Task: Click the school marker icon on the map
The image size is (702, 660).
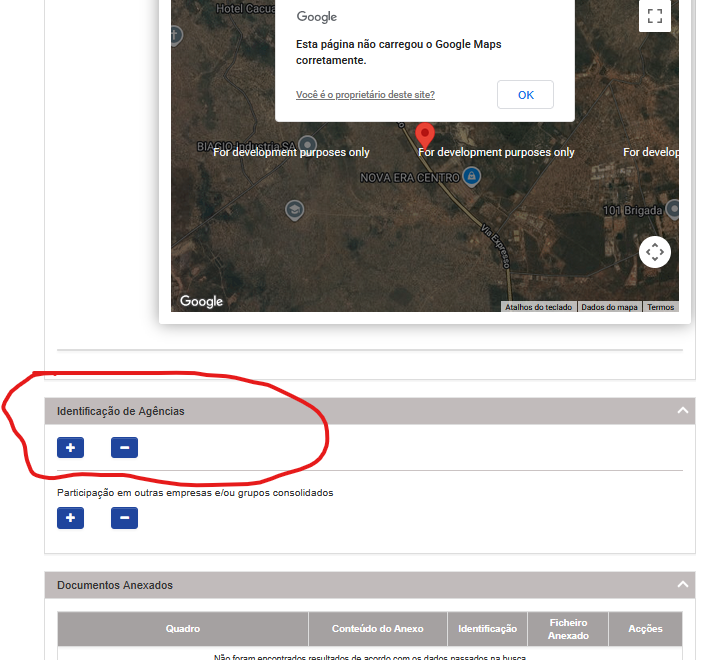Action: 294,210
